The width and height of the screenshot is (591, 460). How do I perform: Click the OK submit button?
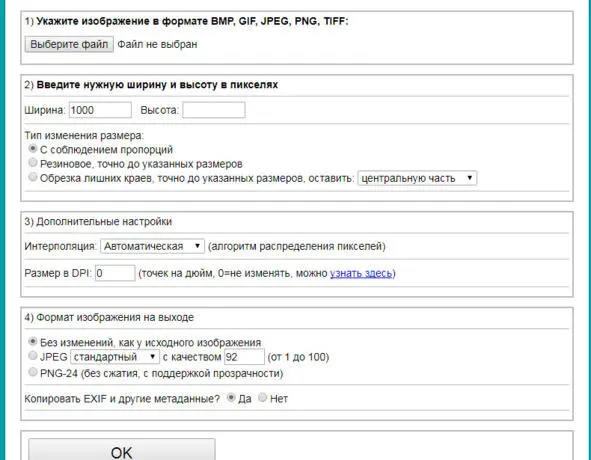pos(122,451)
